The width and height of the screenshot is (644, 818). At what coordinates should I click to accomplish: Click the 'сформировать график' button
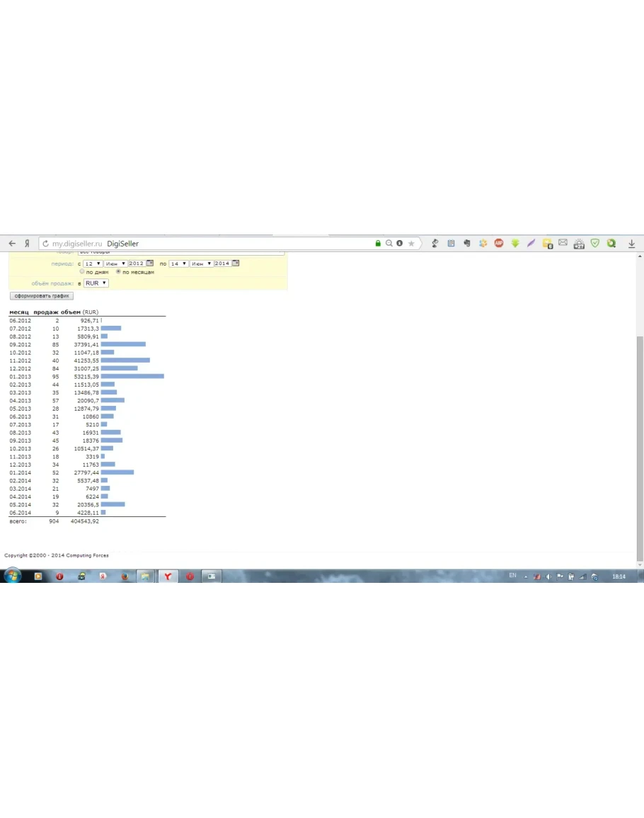pyautogui.click(x=42, y=296)
